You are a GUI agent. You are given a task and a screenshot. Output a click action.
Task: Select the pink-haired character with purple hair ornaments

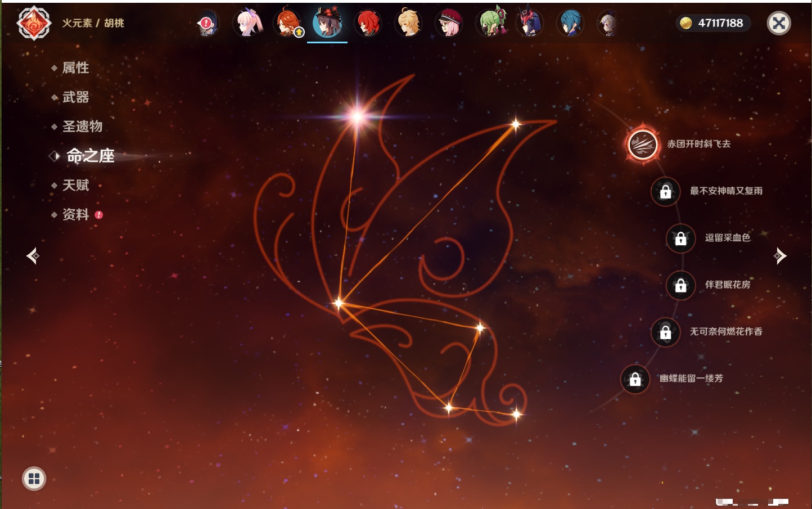tap(247, 24)
